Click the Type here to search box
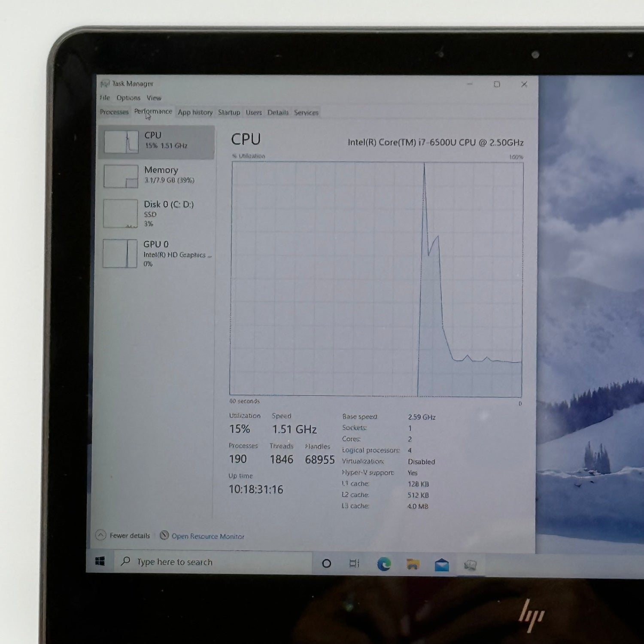Screen dimensions: 644x644 [213, 562]
